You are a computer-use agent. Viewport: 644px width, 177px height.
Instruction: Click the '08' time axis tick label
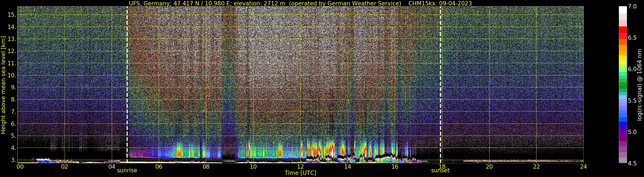(x=206, y=166)
